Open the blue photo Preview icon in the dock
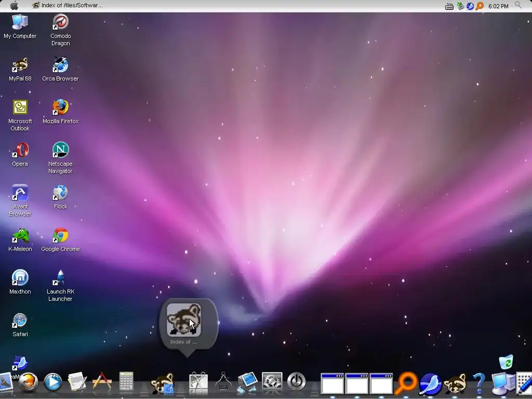The width and height of the screenshot is (532, 399). click(x=248, y=382)
